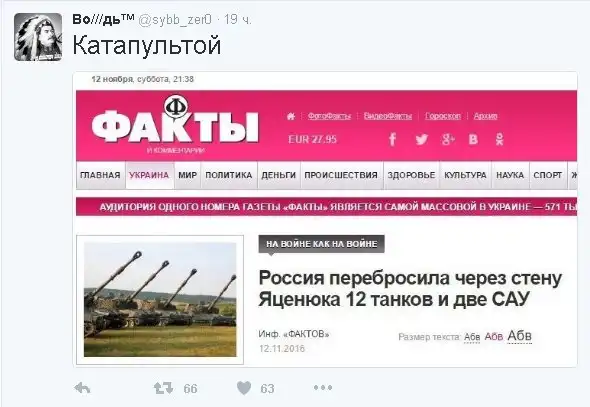Open the ПОЛИТИКА navigation tab
This screenshot has width=590, height=407.
point(229,175)
